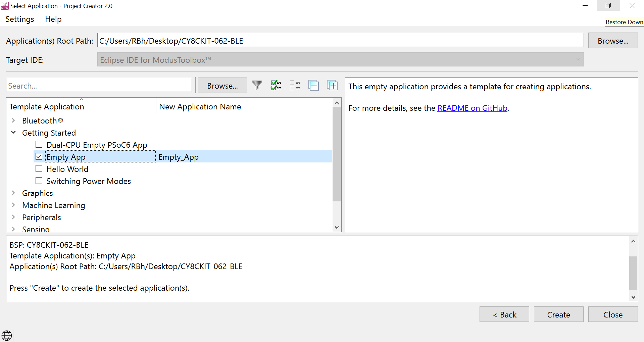Click the globe icon in the bottom-left corner
644x342 pixels.
pos(7,335)
